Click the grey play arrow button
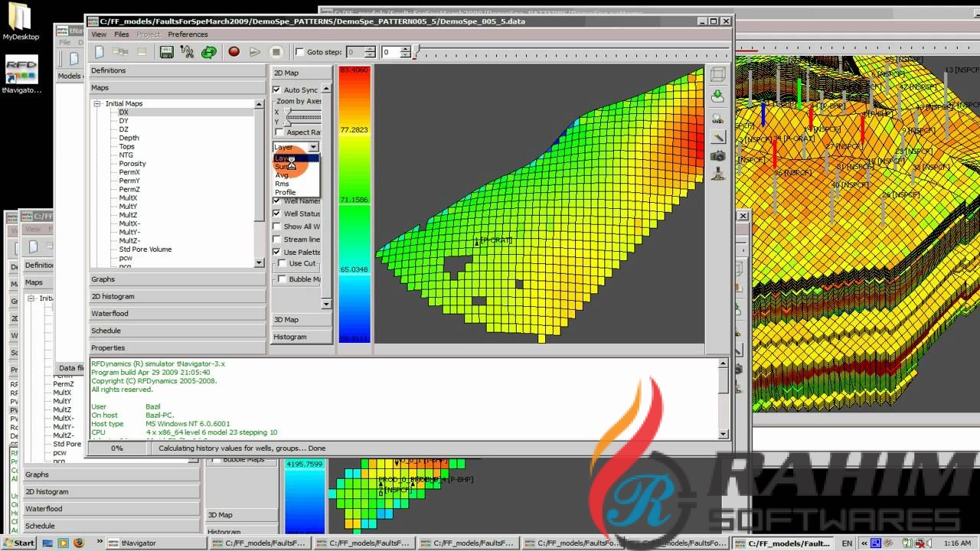The height and width of the screenshot is (551, 980). [255, 52]
